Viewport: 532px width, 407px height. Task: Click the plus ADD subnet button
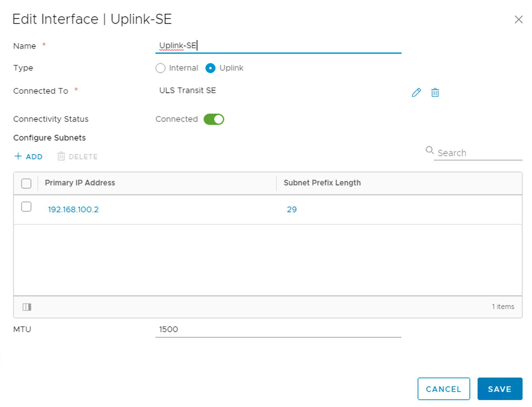click(29, 157)
